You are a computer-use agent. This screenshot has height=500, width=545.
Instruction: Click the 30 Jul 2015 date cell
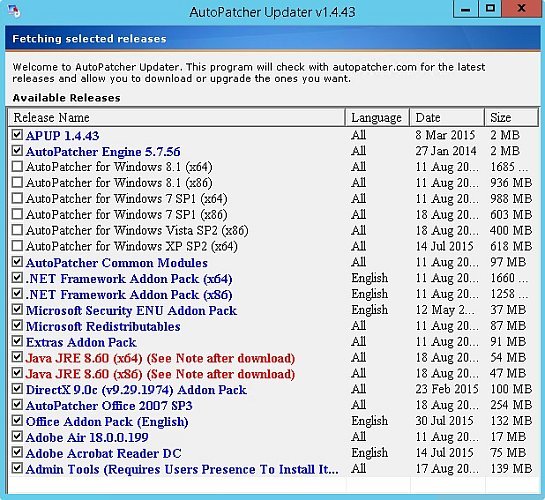[445, 421]
